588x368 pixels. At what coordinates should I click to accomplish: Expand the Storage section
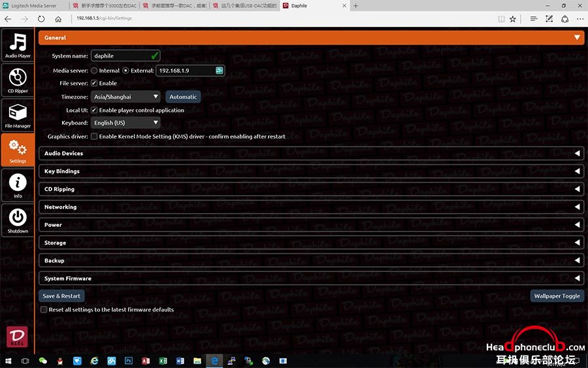pyautogui.click(x=311, y=243)
